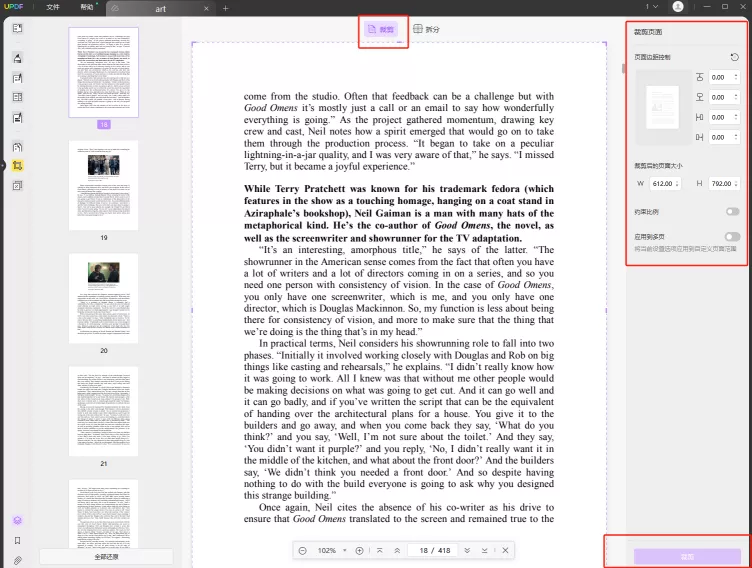Open the dropdown beside number 1 in title bar

point(655,7)
